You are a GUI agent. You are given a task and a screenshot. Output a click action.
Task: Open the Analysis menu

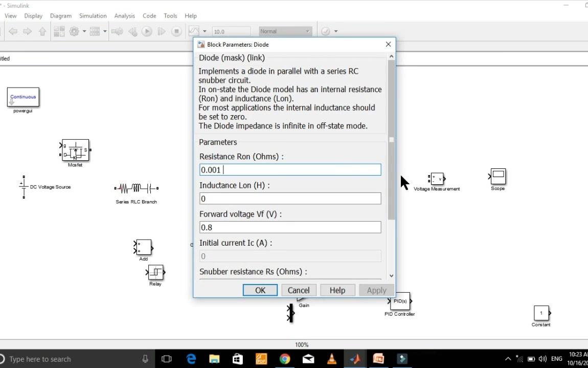tap(124, 16)
